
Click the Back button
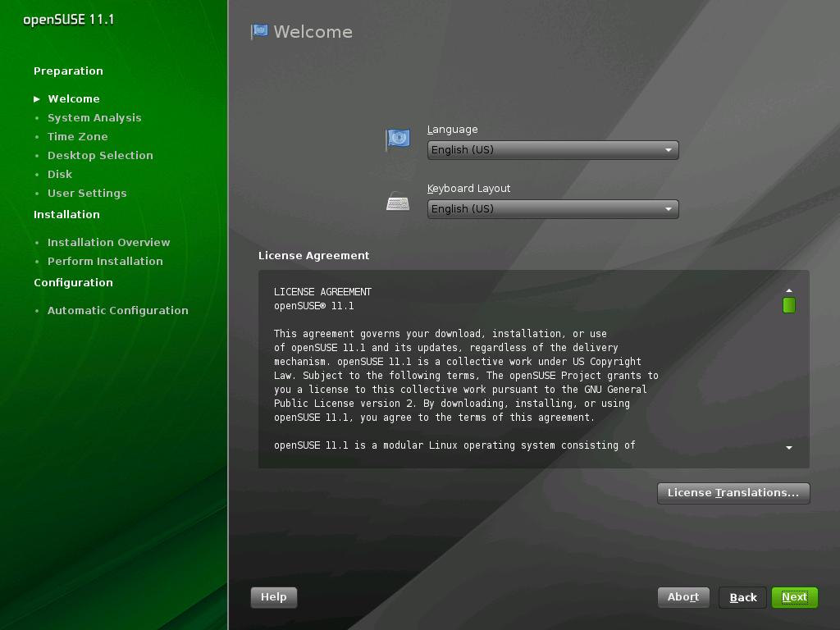(742, 597)
